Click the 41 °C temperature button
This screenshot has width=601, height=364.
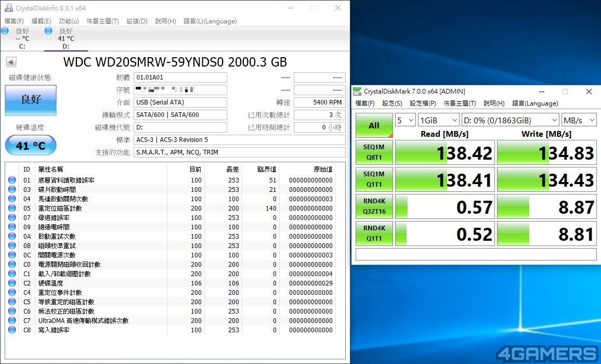pos(31,146)
